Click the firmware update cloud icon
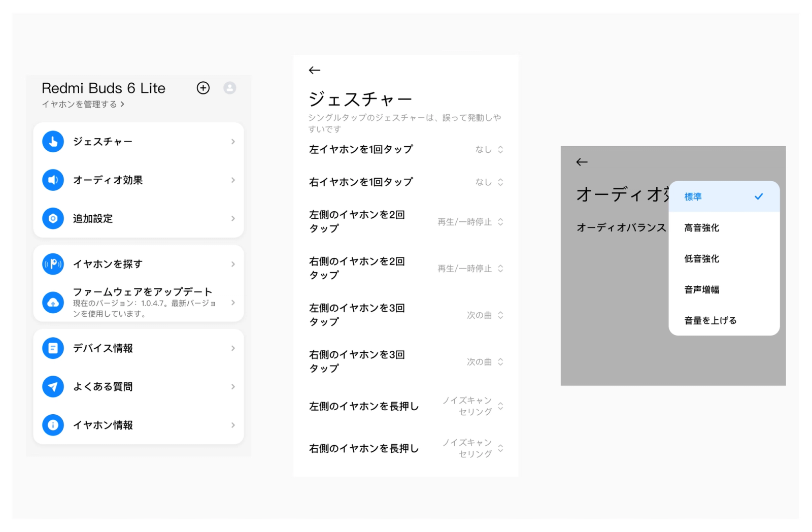This screenshot has height=532, width=812. [x=53, y=303]
